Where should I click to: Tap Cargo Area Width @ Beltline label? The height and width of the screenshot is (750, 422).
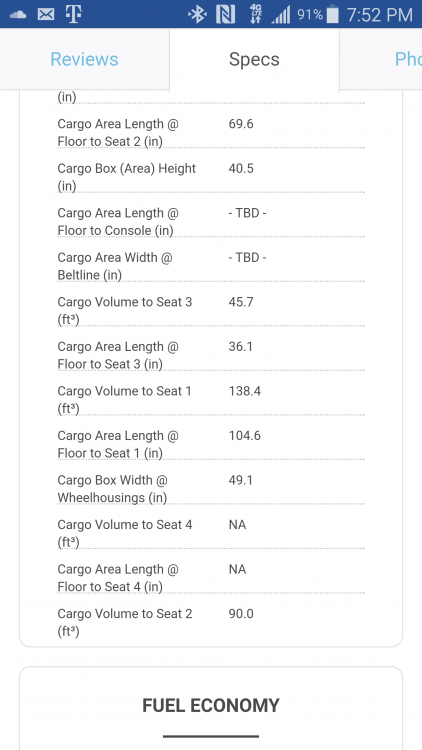tap(115, 266)
